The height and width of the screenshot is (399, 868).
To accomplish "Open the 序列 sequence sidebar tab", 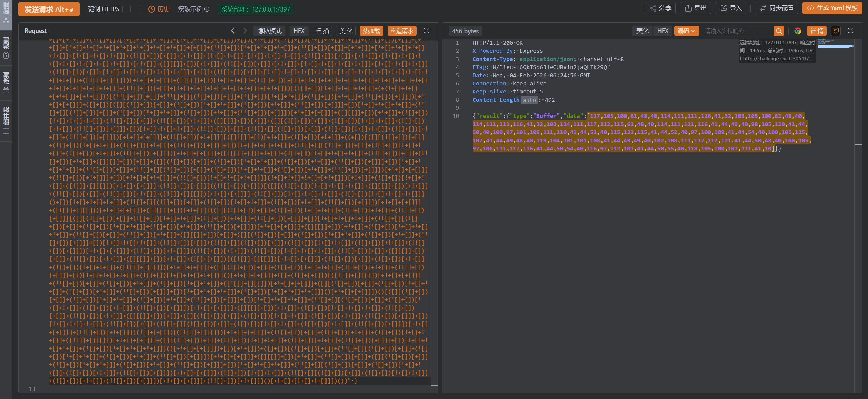I will [6, 83].
